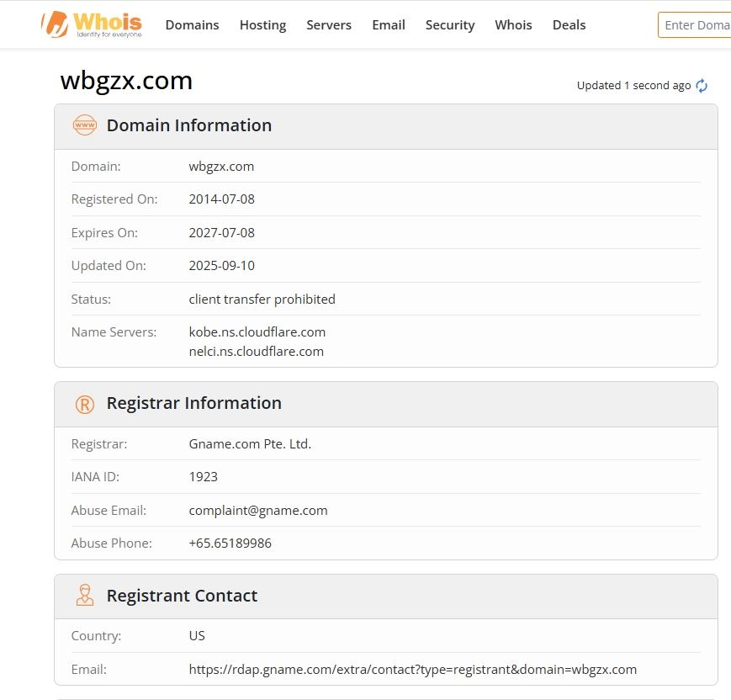Click the Updated On date 2025-09-10
The height and width of the screenshot is (700, 731).
pyautogui.click(x=221, y=266)
